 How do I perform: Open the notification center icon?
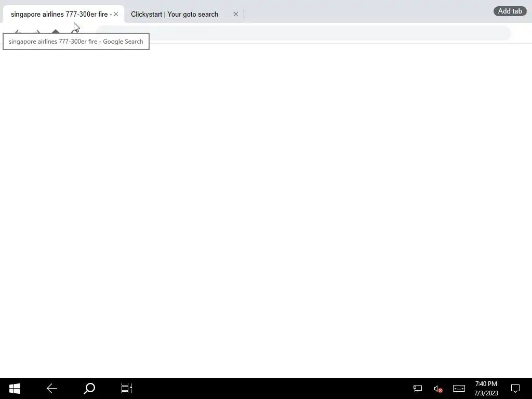(x=515, y=389)
